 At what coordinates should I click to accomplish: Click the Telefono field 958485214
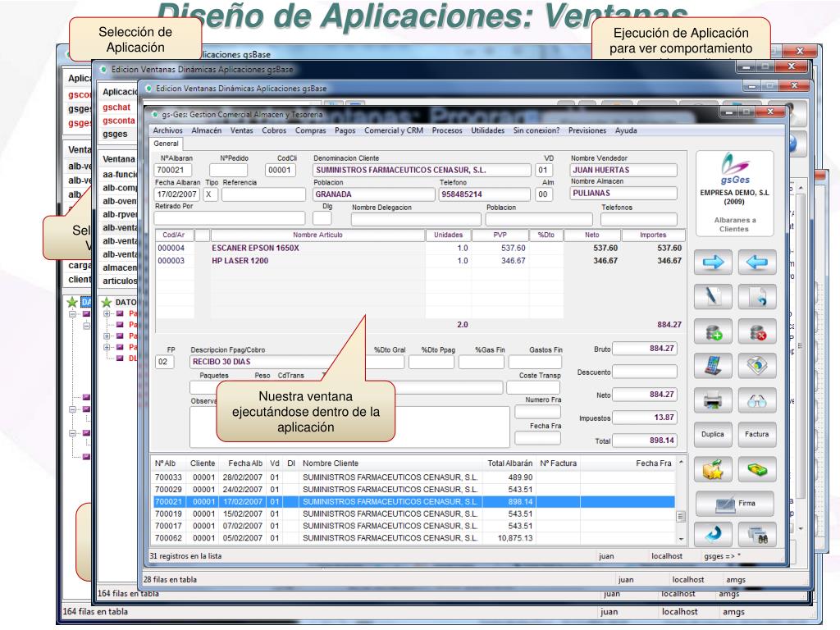tap(485, 194)
